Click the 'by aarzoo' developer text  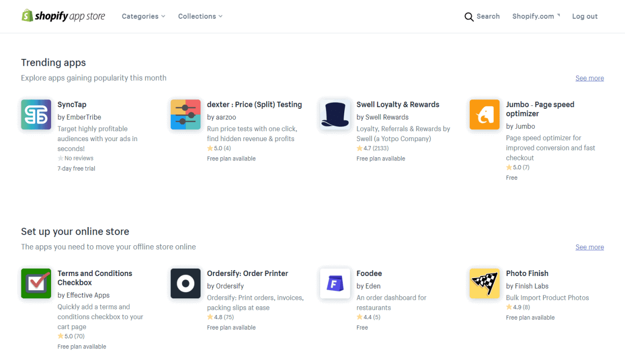[221, 117]
